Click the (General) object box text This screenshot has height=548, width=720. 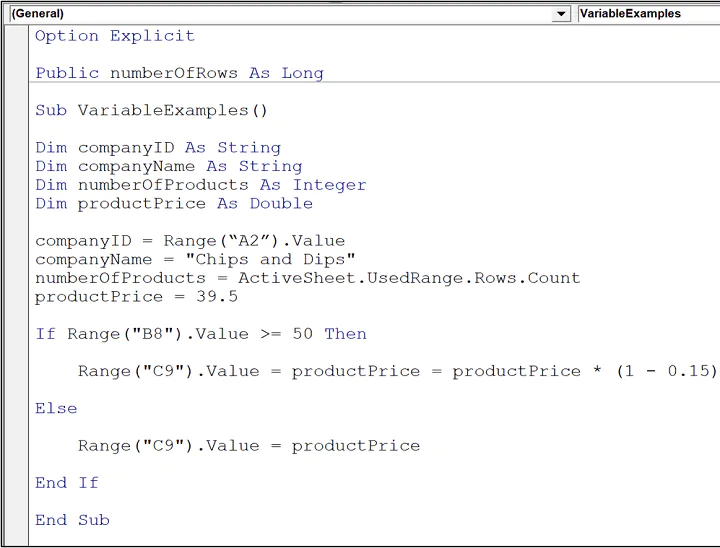click(x=38, y=14)
